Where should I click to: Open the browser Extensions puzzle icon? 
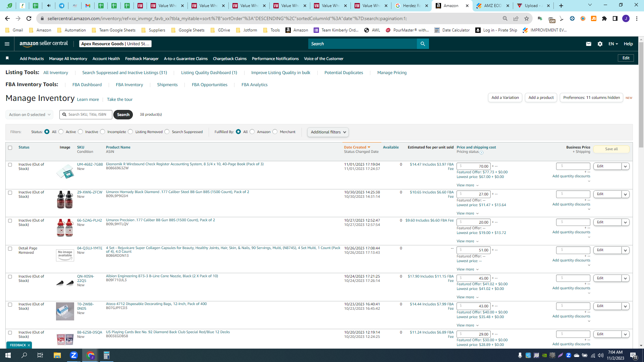(604, 18)
